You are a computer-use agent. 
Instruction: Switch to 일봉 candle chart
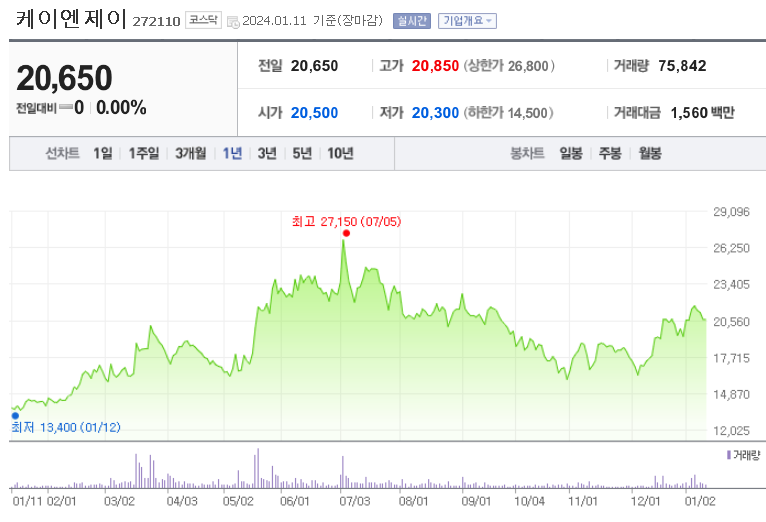(571, 153)
